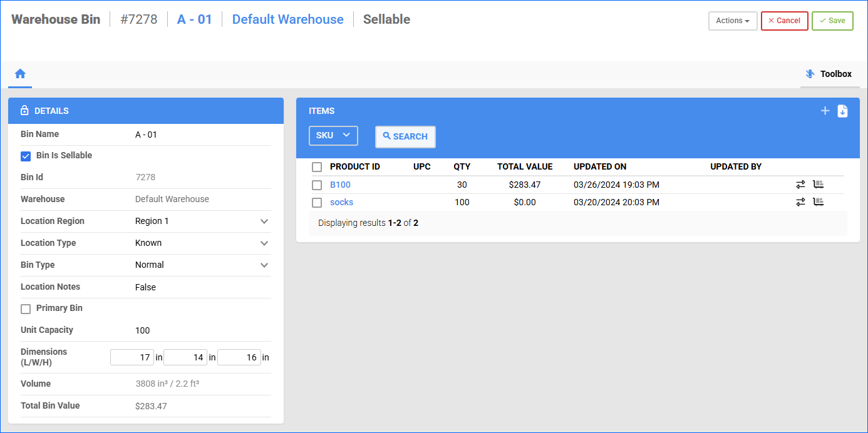Click the cart icon for socks row

point(818,202)
